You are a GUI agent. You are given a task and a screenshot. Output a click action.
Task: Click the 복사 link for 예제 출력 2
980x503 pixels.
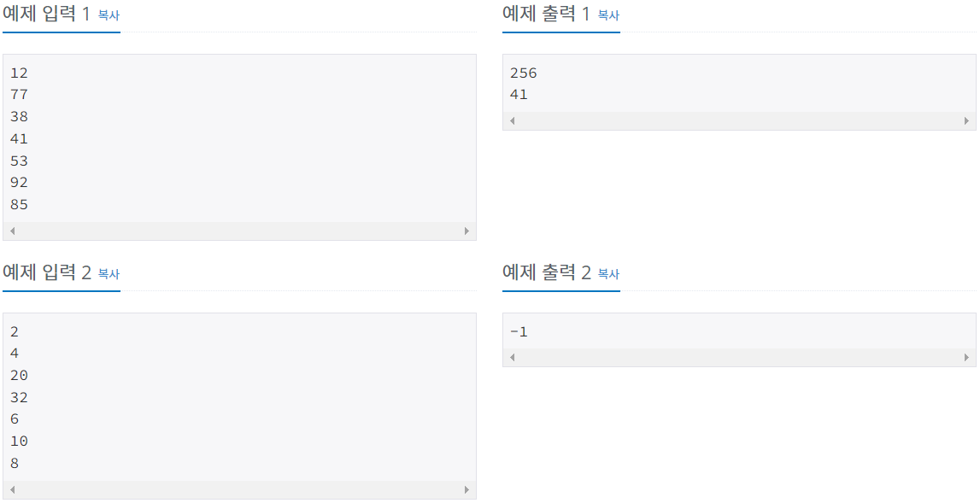[x=607, y=275]
